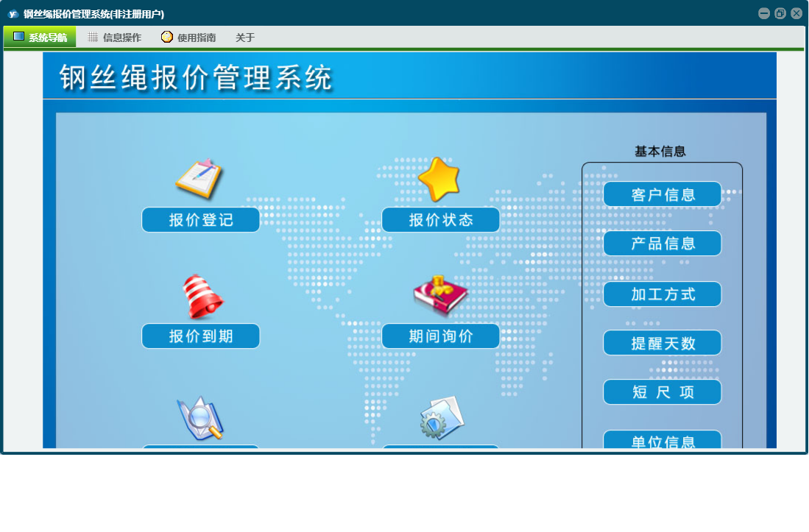Screen dimensions: 809x532
Task: Open the 信息操作 menu
Action: (x=114, y=38)
